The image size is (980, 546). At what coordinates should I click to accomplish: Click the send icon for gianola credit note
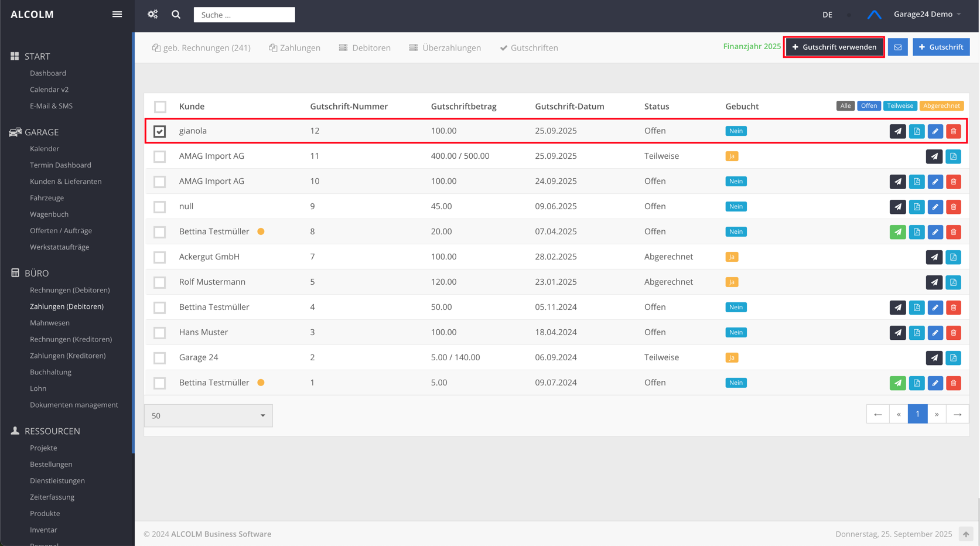tap(897, 131)
